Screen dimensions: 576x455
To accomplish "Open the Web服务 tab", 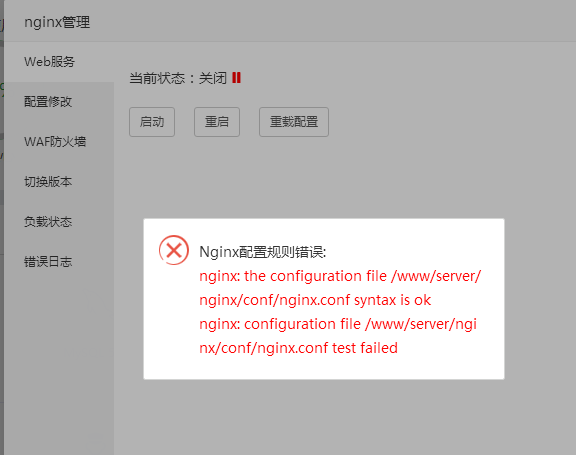I will coord(59,62).
